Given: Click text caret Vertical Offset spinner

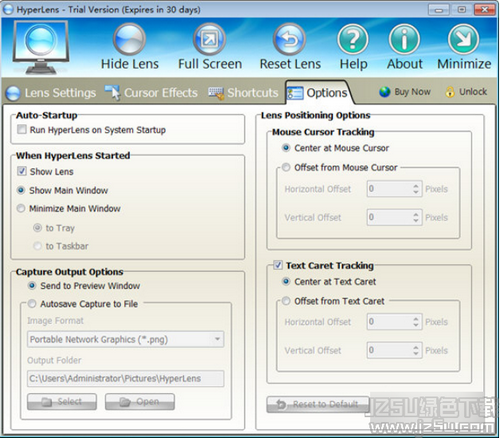Looking at the screenshot, I should (416, 350).
